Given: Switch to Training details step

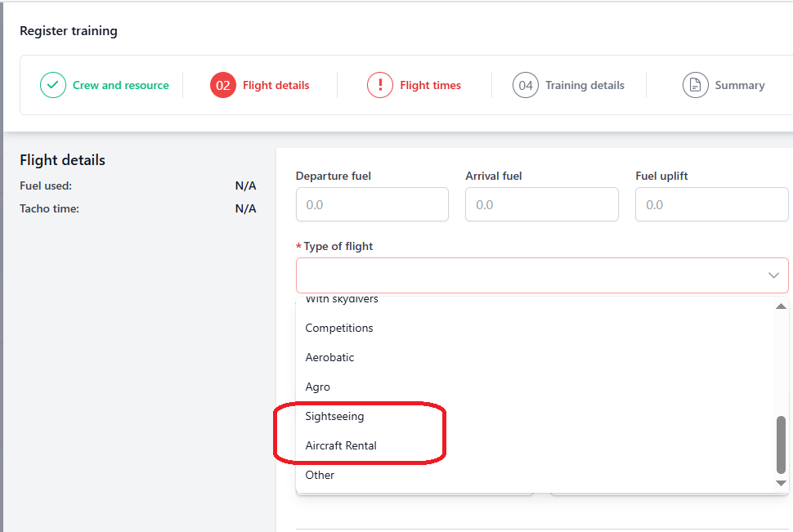Looking at the screenshot, I should tap(585, 85).
